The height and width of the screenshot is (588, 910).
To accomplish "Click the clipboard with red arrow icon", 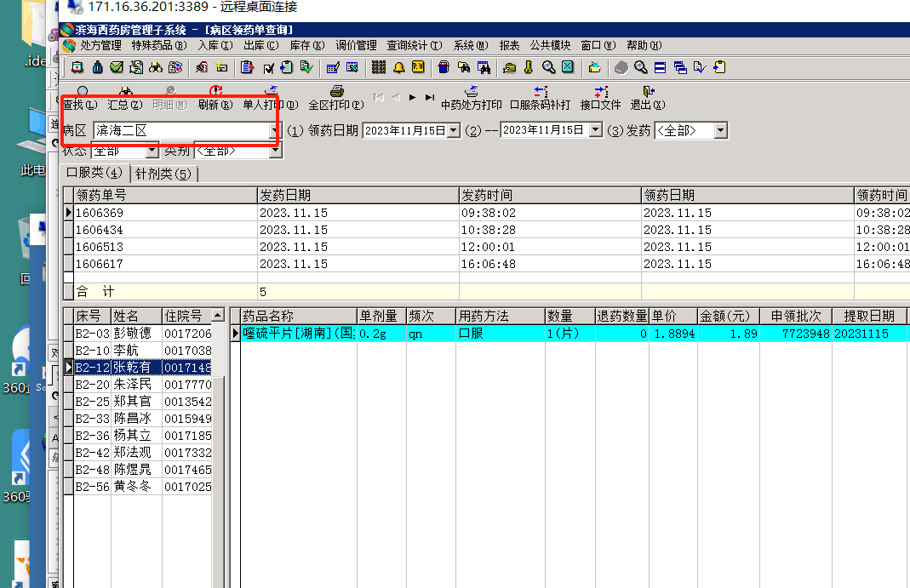I will point(247,68).
